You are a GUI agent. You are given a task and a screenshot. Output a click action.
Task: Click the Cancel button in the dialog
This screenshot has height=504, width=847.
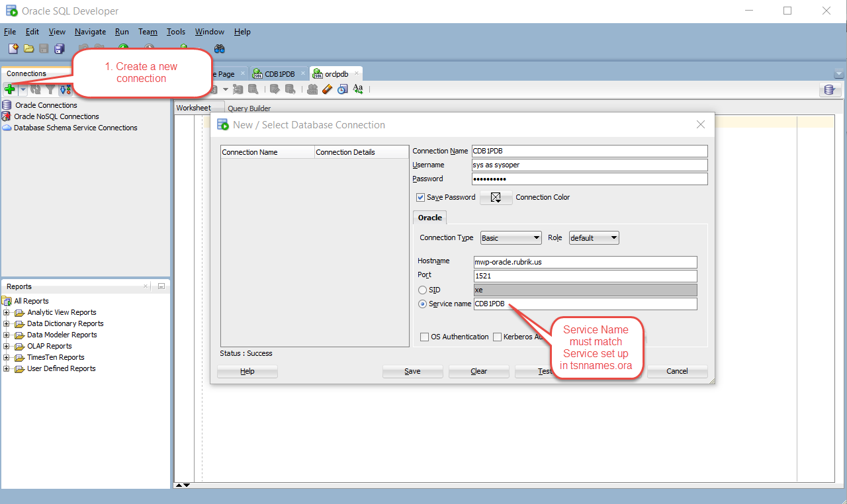click(x=677, y=371)
